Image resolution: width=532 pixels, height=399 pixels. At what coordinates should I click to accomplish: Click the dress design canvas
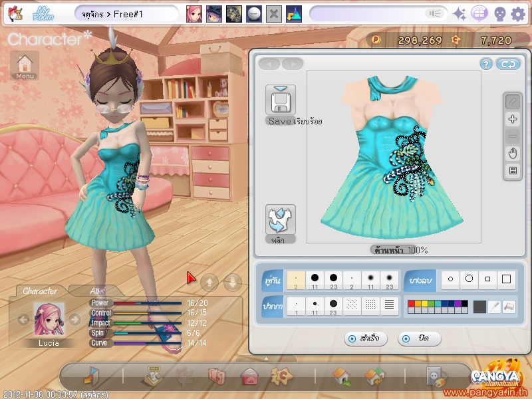tap(394, 157)
